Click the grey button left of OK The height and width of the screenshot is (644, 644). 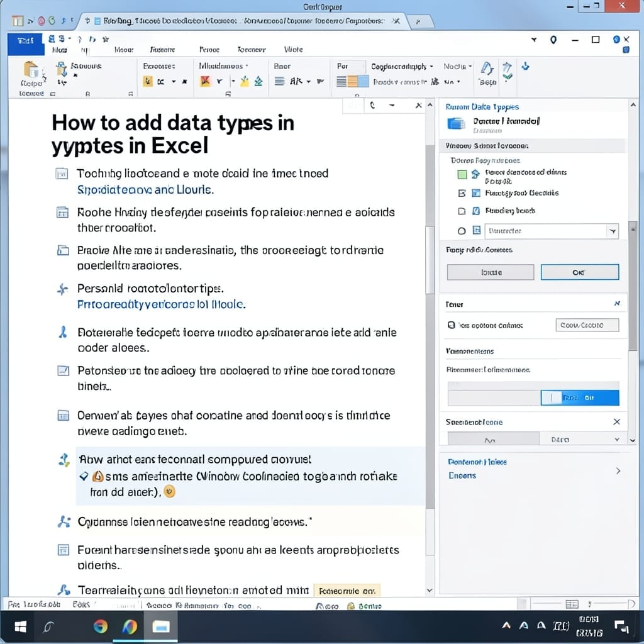point(491,272)
